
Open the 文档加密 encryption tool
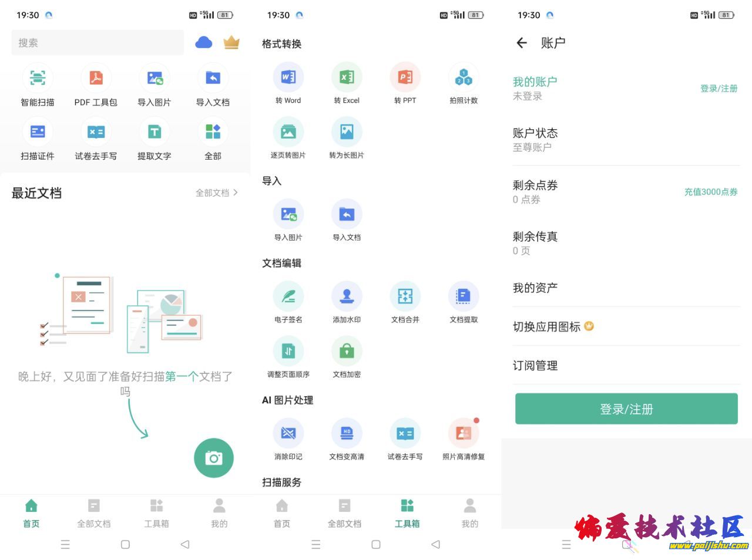click(347, 352)
